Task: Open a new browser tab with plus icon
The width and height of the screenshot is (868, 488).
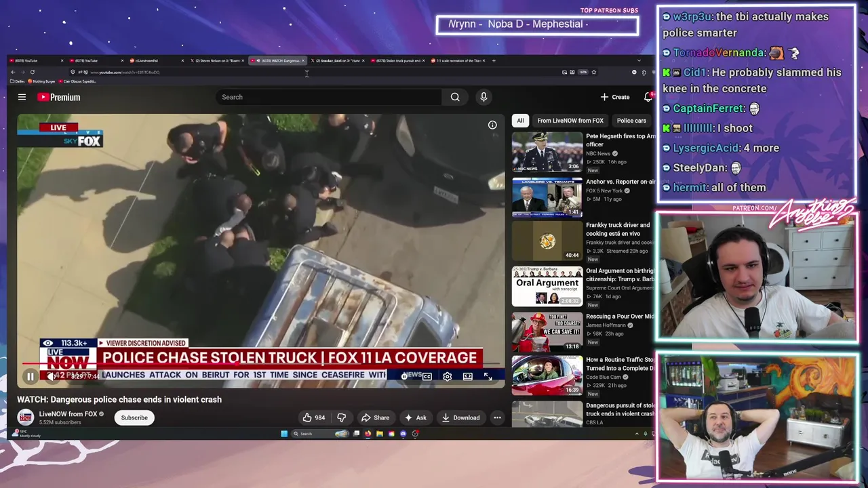Action: [494, 60]
